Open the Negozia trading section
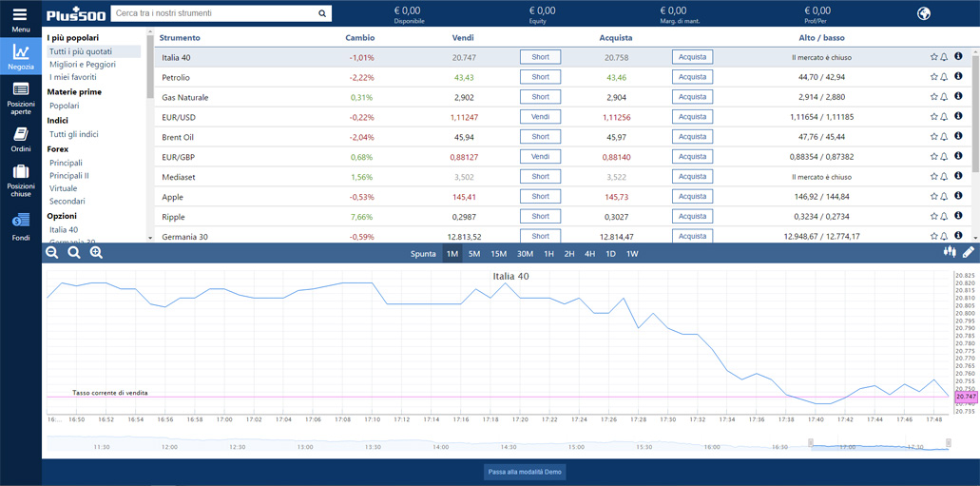 point(21,57)
